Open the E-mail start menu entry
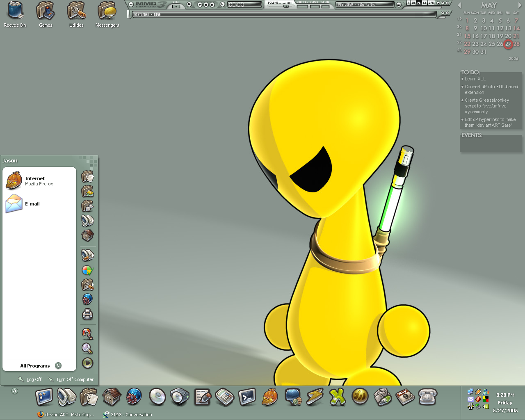 coord(39,204)
